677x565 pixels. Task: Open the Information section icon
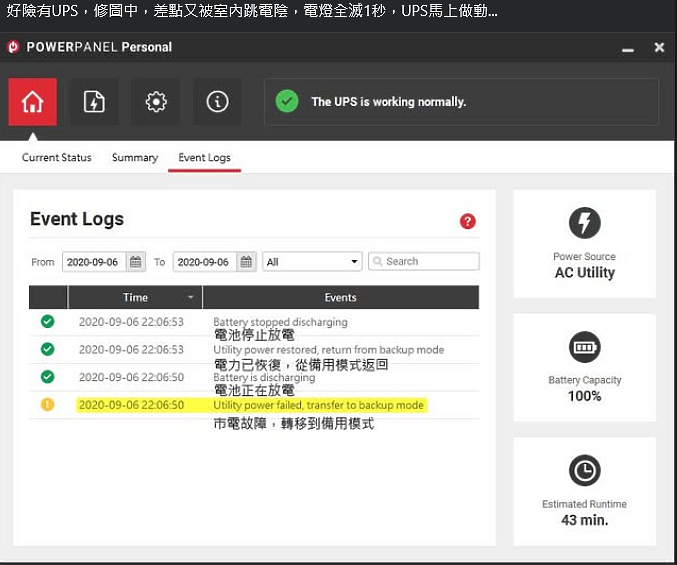click(x=217, y=102)
